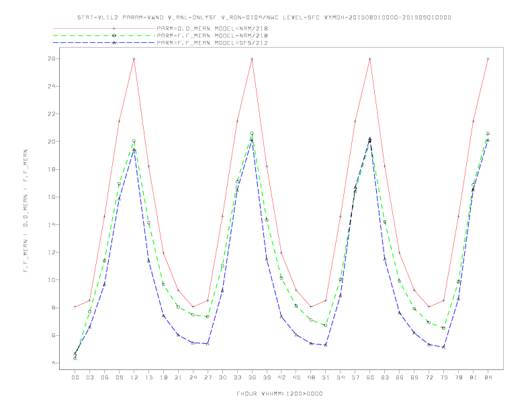Click the x-axis tick label 51
Viewport: 532px width, 411px height.
tap(325, 377)
